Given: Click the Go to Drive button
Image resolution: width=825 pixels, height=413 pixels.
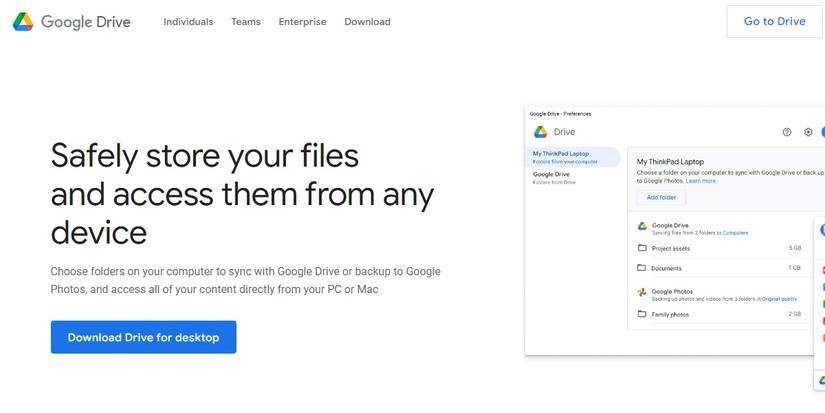Looking at the screenshot, I should point(774,21).
